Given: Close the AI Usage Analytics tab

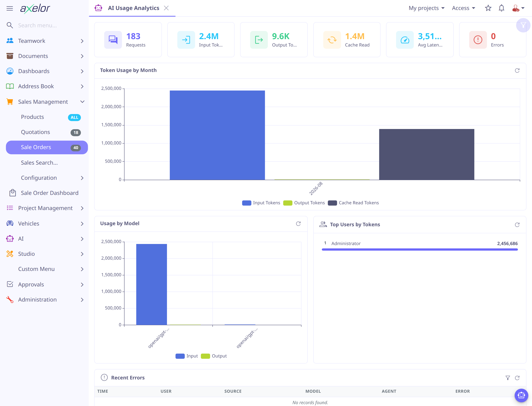Looking at the screenshot, I should tap(166, 8).
